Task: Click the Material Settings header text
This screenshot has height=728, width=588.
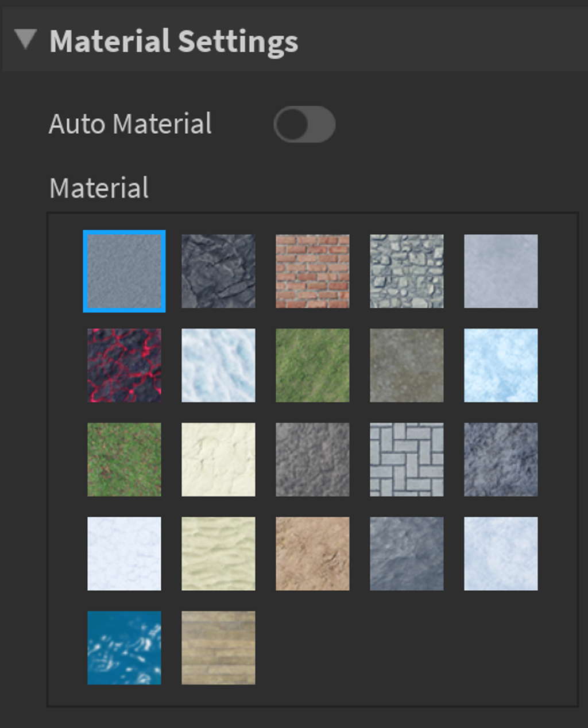Action: pos(173,41)
